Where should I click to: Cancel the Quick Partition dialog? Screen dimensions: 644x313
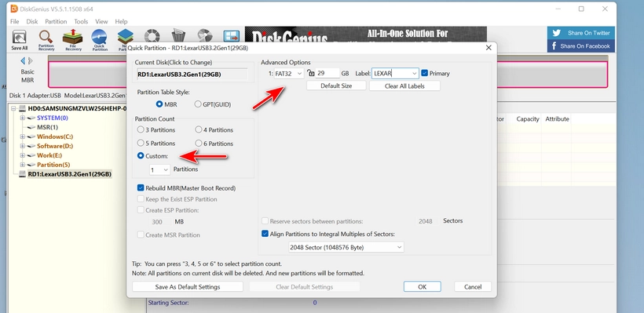click(472, 287)
